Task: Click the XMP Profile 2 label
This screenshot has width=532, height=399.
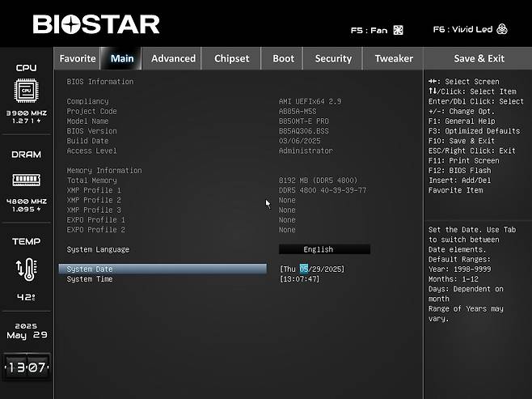Action: [x=94, y=200]
